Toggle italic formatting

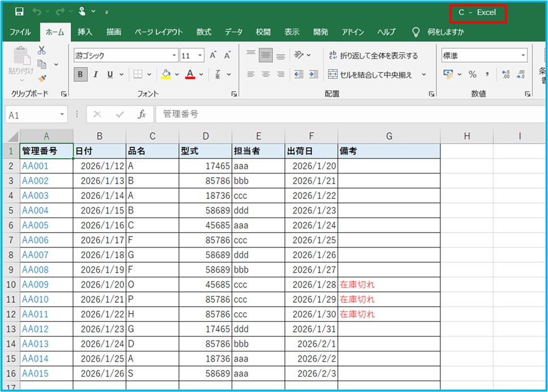[96, 74]
